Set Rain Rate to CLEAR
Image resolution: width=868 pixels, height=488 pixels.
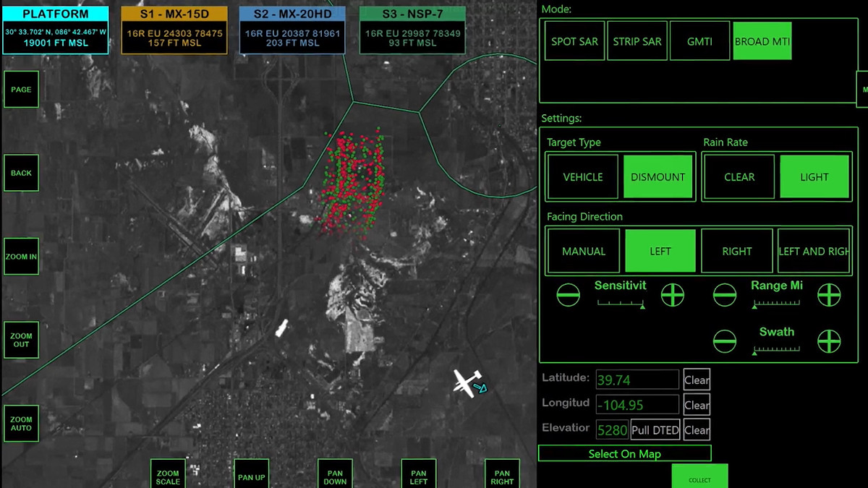coord(739,176)
